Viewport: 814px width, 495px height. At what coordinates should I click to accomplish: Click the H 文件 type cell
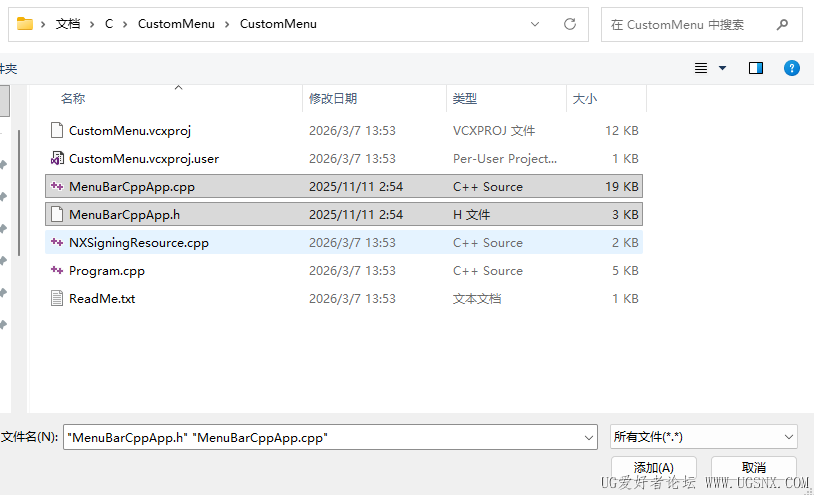(x=471, y=215)
